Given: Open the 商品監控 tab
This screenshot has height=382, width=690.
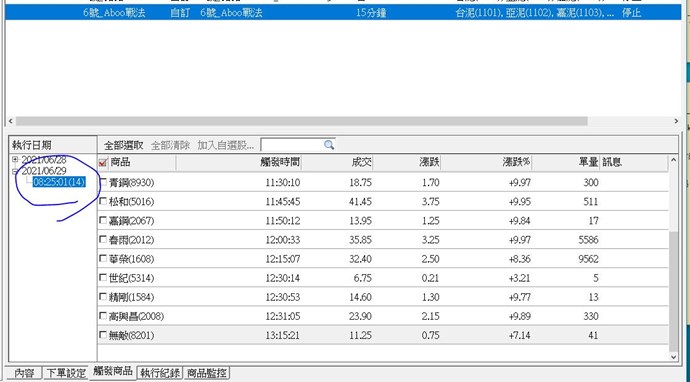Looking at the screenshot, I should (206, 373).
